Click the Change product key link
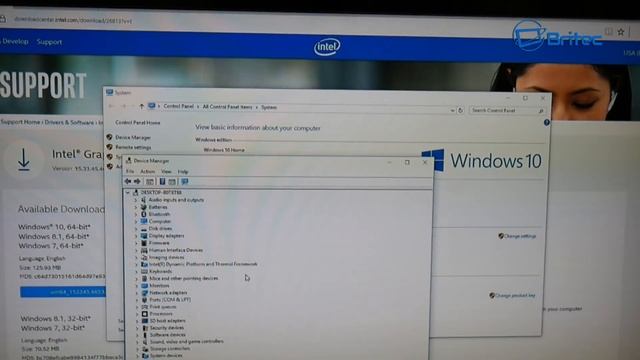This screenshot has height=360, width=640. coord(515,295)
